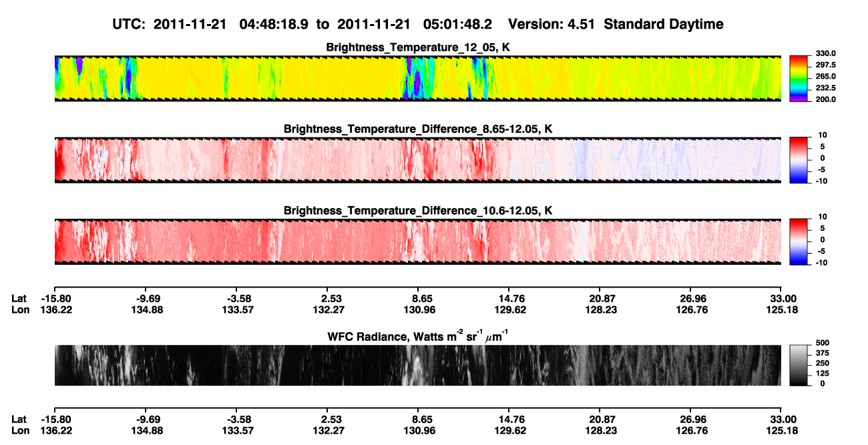Click the 'Lon' label of the axis under the 10.6-12.05 panel
The image size is (868, 445).
[x=21, y=310]
